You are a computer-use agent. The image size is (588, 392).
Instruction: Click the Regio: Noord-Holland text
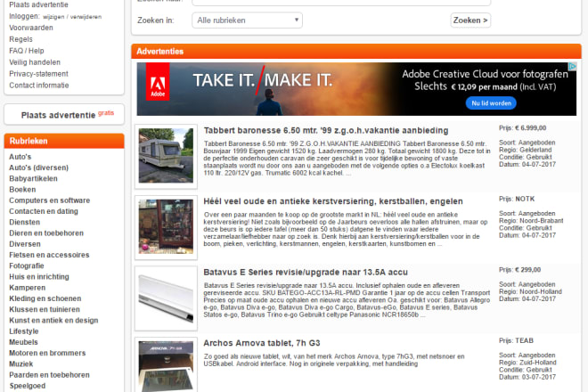[x=530, y=291]
